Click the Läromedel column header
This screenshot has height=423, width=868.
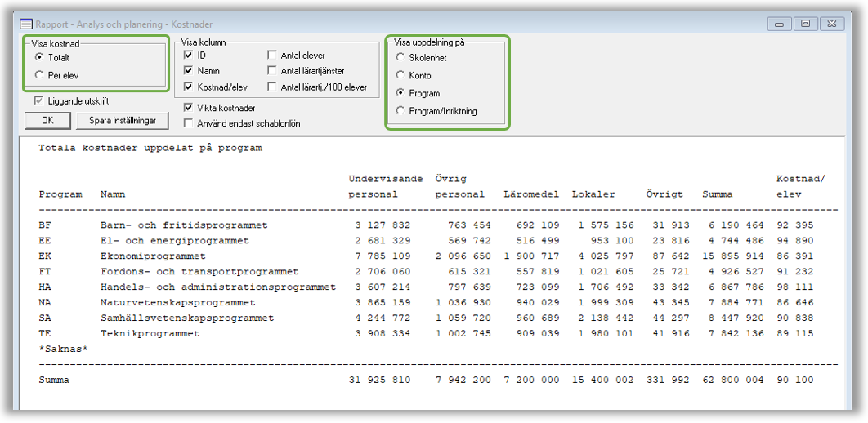pyautogui.click(x=531, y=194)
